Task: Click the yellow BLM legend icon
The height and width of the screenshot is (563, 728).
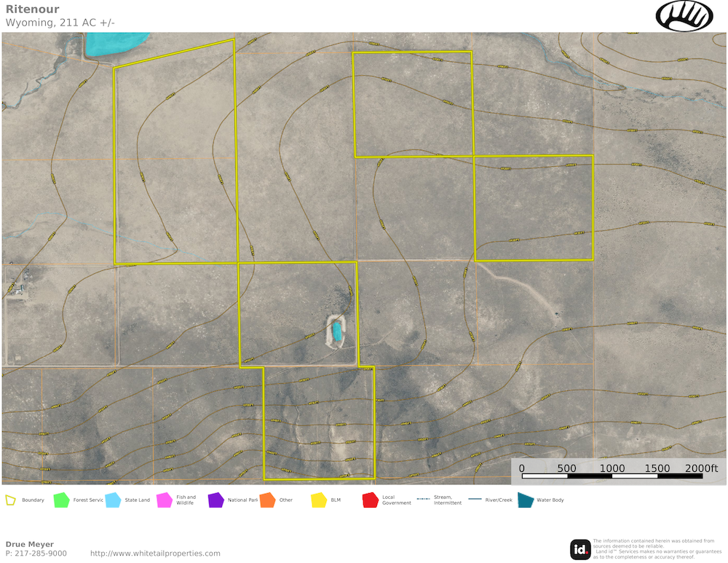Action: tap(319, 500)
